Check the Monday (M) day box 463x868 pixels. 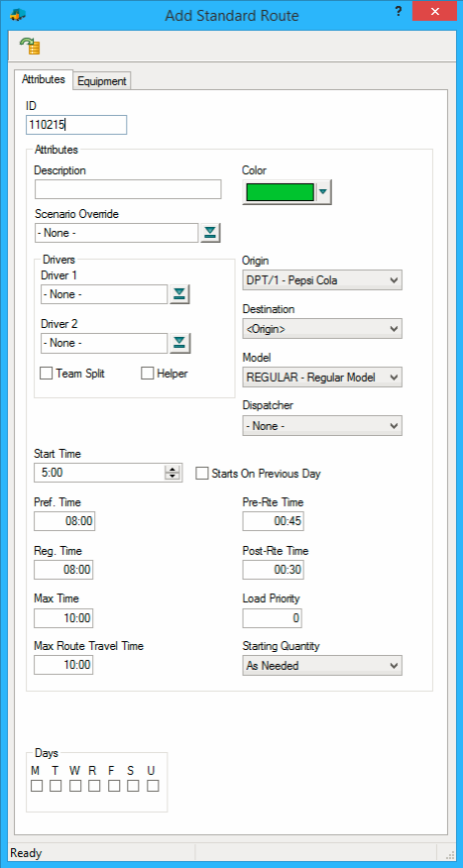[37, 786]
